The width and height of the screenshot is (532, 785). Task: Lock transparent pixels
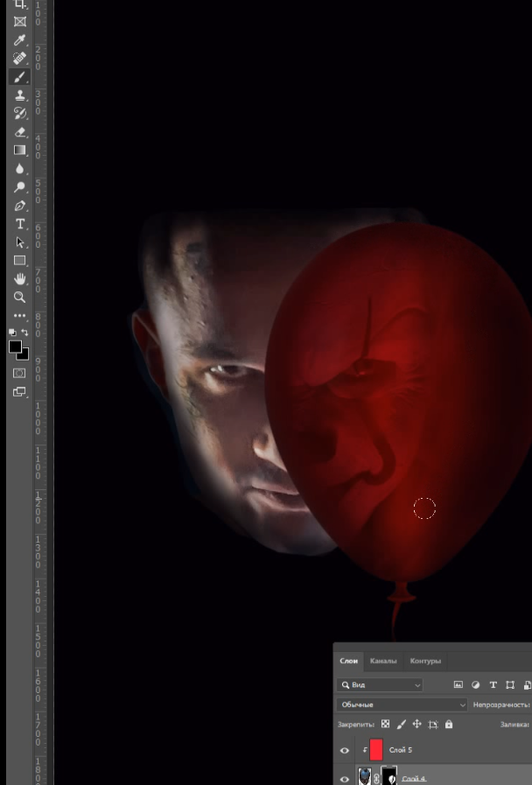[385, 724]
